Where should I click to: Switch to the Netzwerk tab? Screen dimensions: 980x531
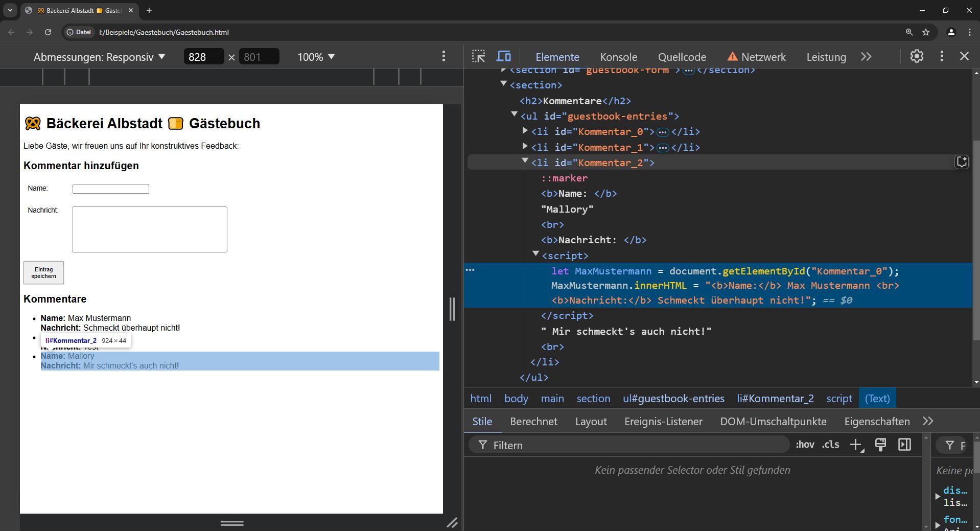[757, 57]
